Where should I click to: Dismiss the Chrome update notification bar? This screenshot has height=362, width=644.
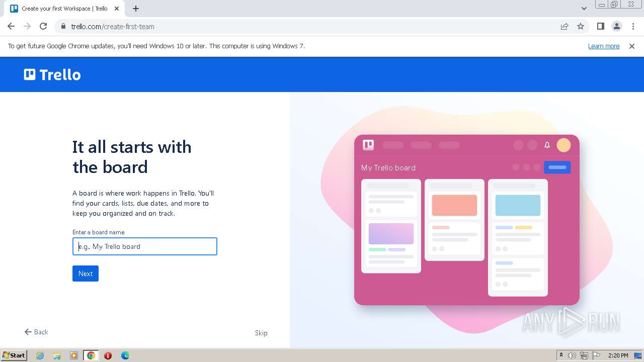(632, 46)
